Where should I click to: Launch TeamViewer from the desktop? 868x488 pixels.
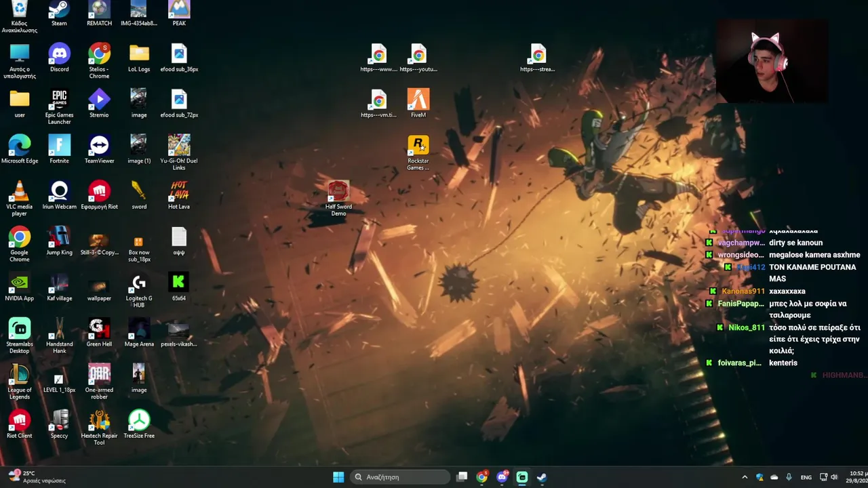[x=99, y=149]
